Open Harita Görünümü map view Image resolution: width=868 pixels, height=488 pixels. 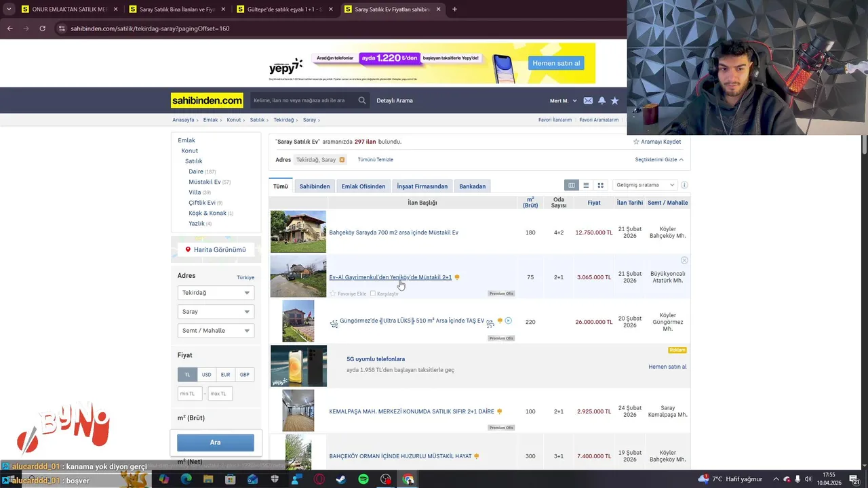[x=216, y=249]
